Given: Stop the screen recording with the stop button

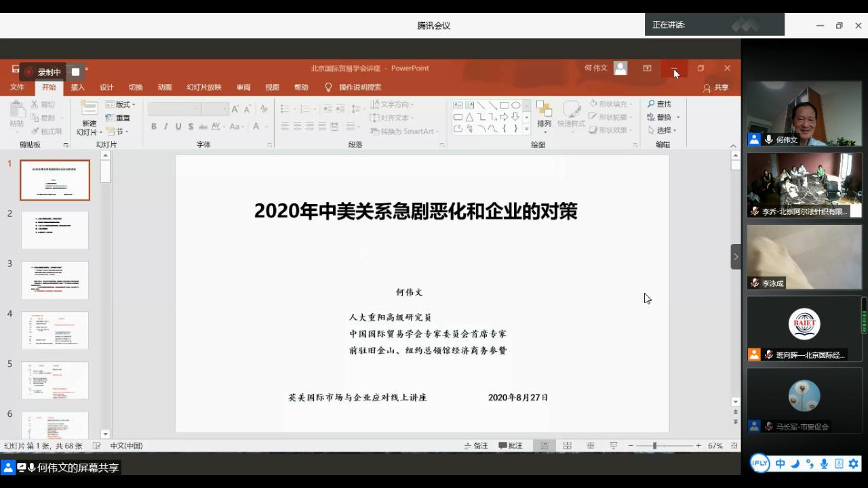Looking at the screenshot, I should point(75,72).
